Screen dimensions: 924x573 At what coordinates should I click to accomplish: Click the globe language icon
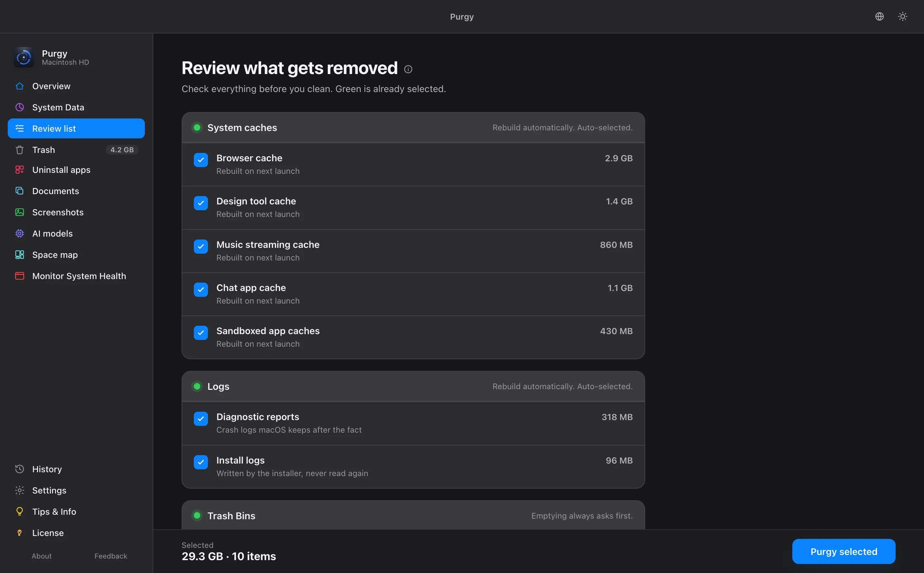tap(879, 16)
